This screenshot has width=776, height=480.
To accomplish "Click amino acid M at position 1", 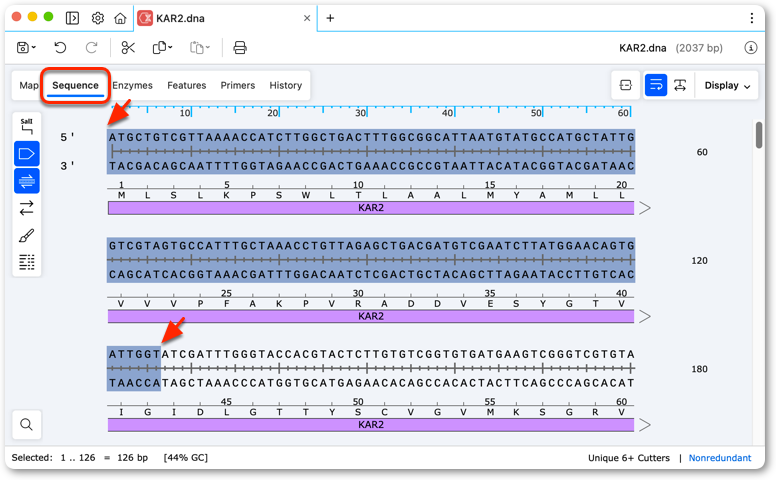I will [x=121, y=195].
